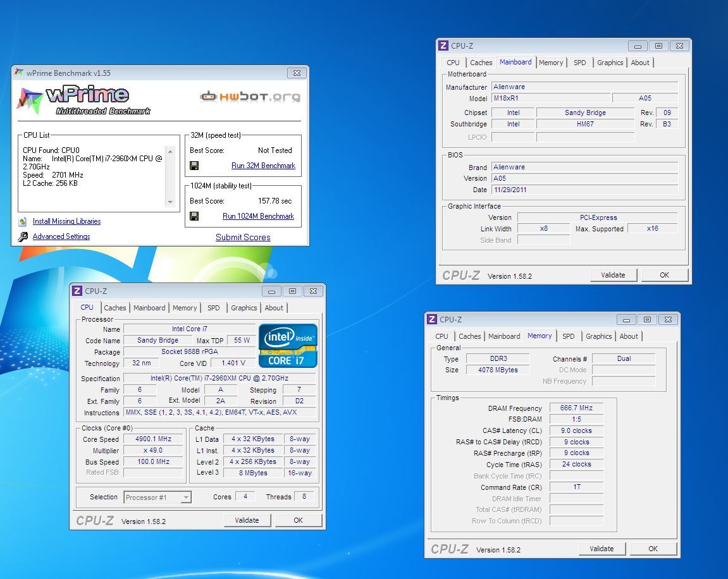Viewport: 728px width, 579px height.
Task: Click Validate in the Memory window
Action: click(x=602, y=549)
